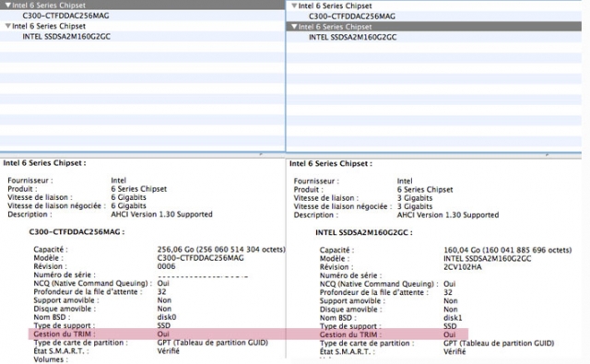Click queue depth '32' in INTEL SSD details
Image resolution: width=590 pixels, height=364 pixels.
pos(448,292)
